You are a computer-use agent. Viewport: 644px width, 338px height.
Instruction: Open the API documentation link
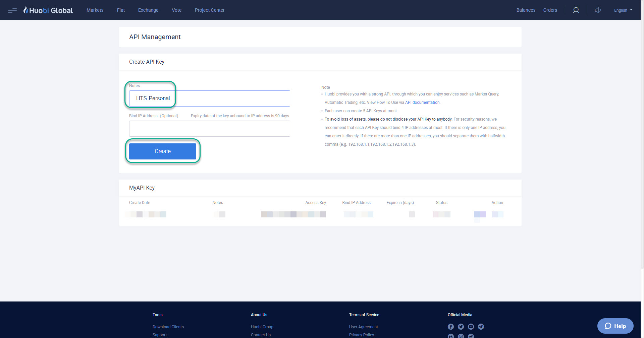pyautogui.click(x=422, y=102)
